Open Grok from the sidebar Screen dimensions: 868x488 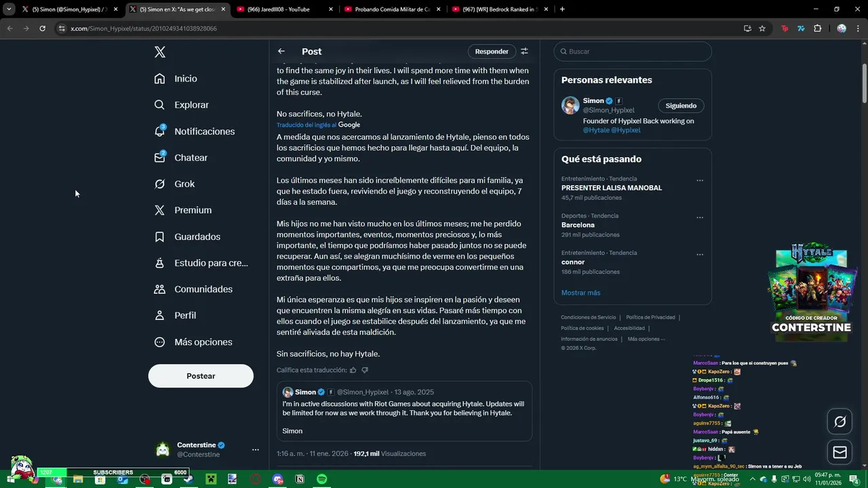[x=175, y=184]
